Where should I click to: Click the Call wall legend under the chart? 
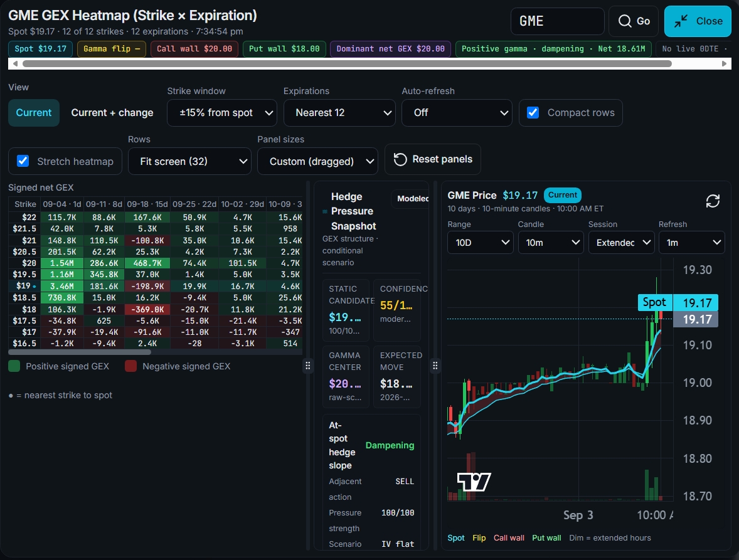pos(509,538)
